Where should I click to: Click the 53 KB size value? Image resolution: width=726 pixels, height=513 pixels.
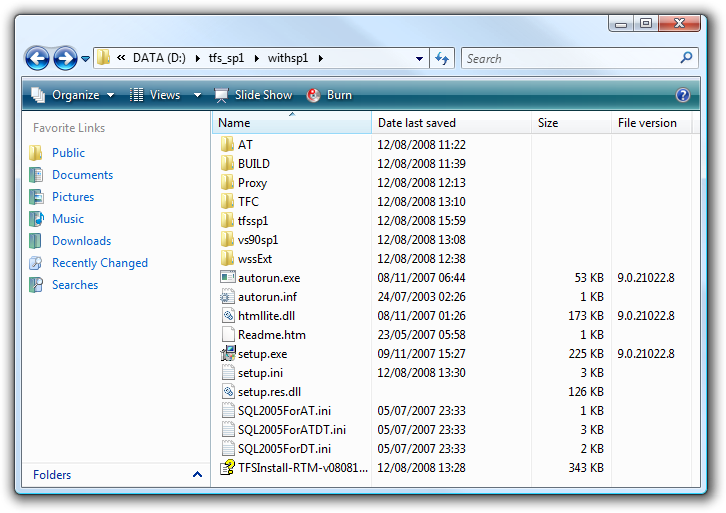coord(589,278)
